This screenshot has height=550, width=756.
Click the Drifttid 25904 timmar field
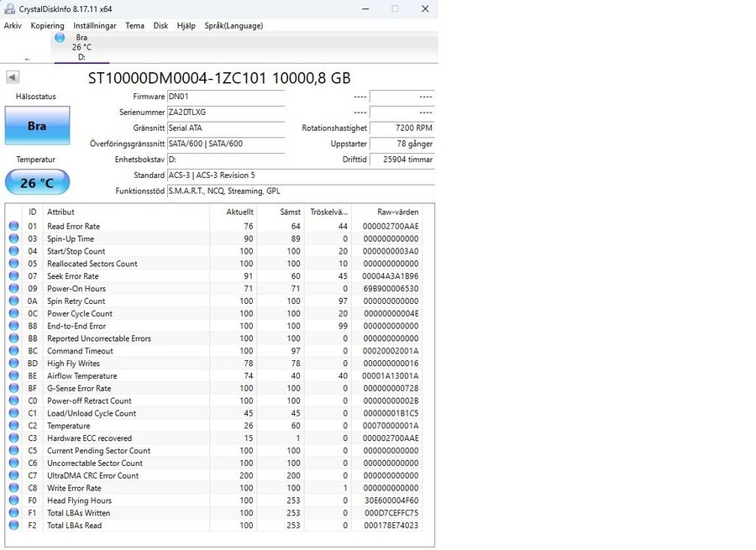click(x=402, y=160)
